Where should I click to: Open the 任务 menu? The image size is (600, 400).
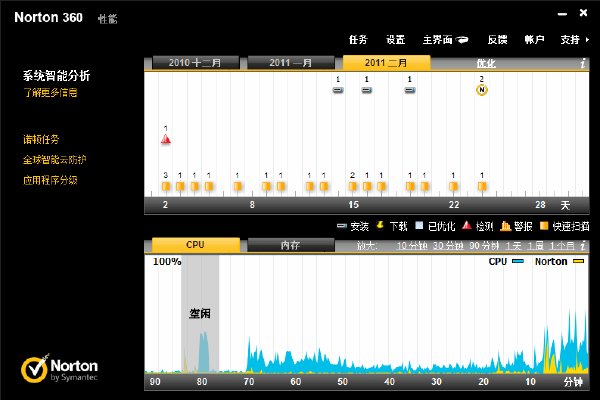[x=358, y=39]
